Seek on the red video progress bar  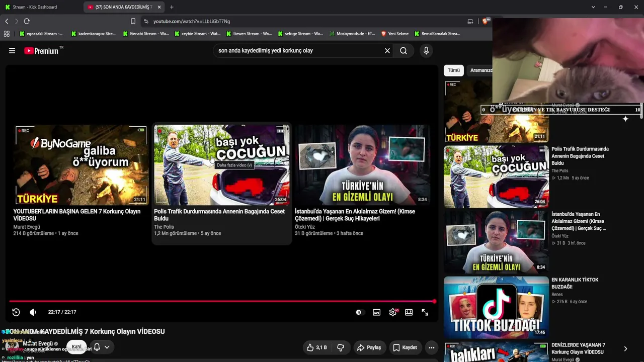222,301
